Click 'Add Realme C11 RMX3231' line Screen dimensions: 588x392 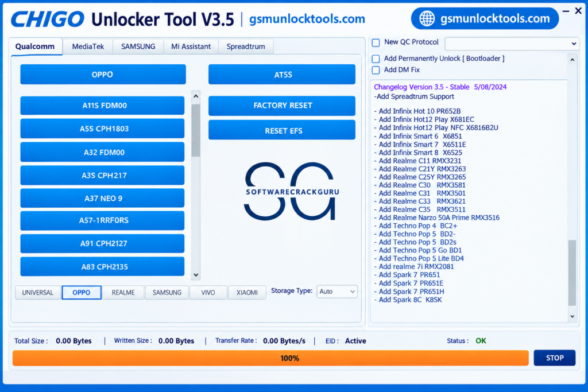point(418,161)
